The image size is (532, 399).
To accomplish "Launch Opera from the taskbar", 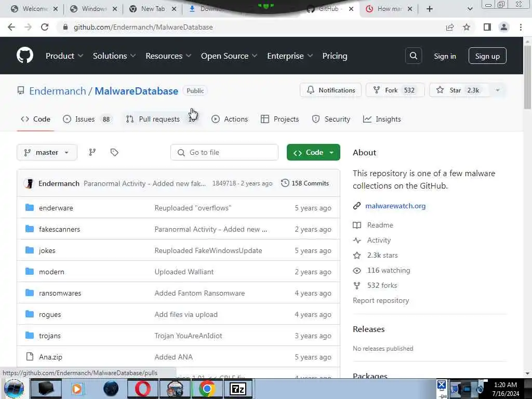I will 143,389.
